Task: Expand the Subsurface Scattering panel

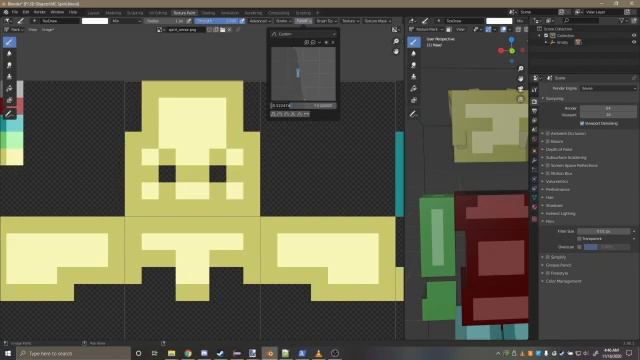Action: tap(566, 158)
